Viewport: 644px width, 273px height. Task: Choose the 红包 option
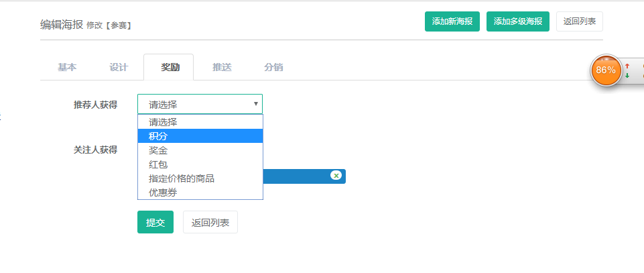(x=200, y=164)
